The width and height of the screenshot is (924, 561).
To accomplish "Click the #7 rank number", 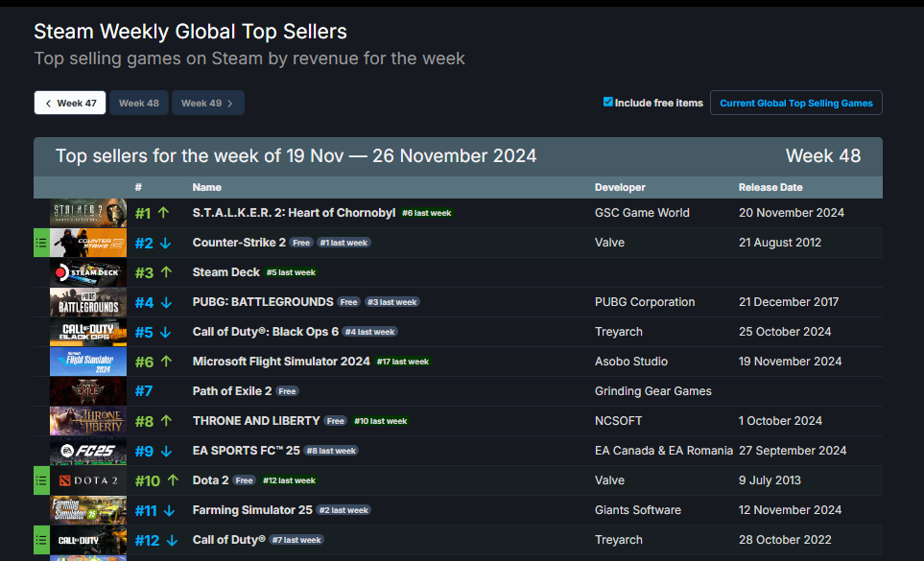I will click(144, 391).
